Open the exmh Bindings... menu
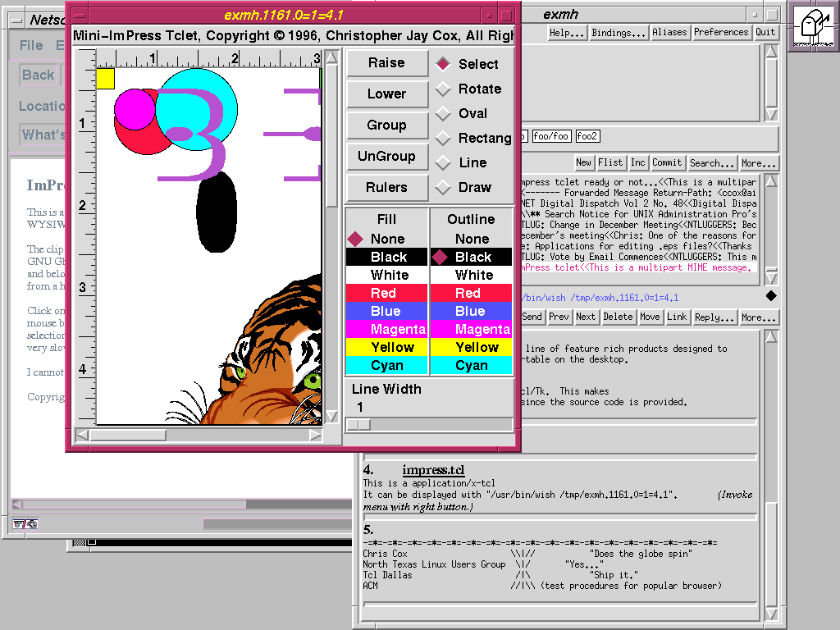Image resolution: width=840 pixels, height=630 pixels. [619, 33]
